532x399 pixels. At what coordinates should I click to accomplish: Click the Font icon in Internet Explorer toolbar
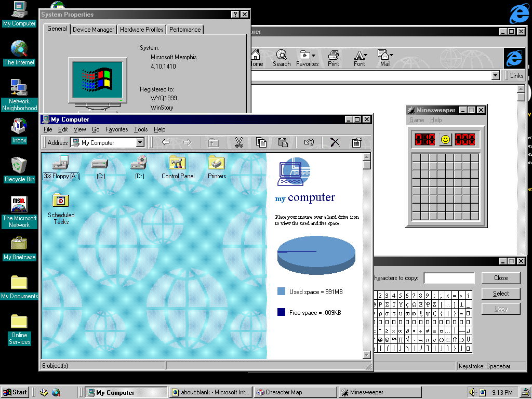click(x=360, y=58)
